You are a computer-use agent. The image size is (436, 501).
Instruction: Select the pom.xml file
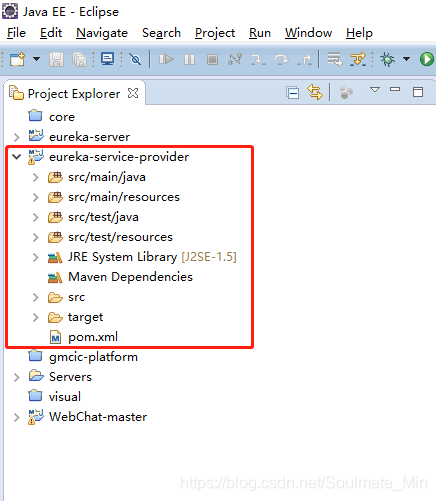pyautogui.click(x=93, y=337)
